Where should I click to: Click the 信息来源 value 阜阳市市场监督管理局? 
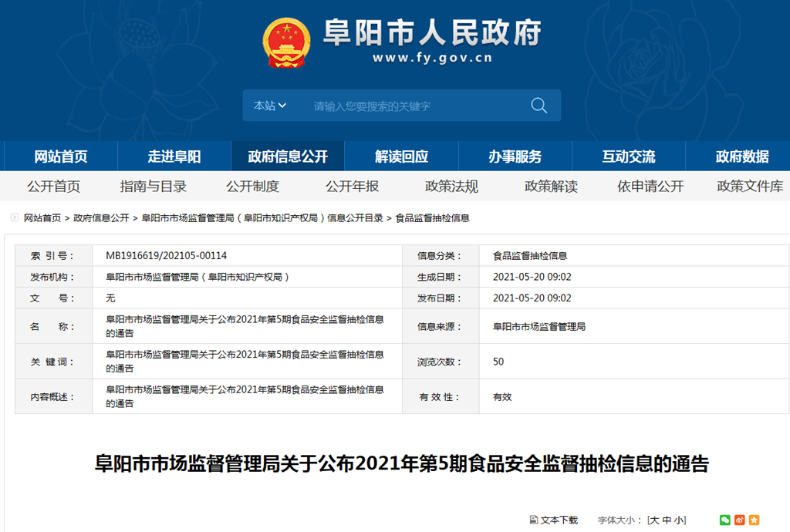coord(539,327)
